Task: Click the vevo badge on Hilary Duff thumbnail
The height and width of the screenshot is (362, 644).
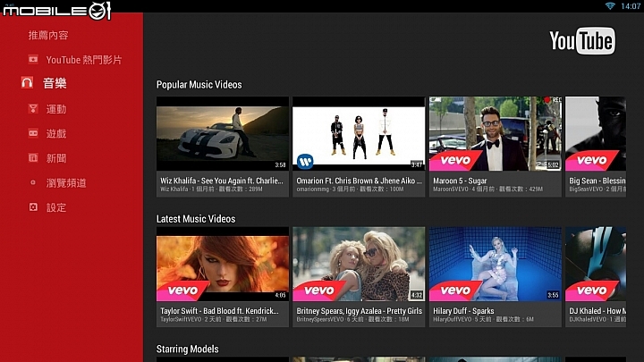Action: click(455, 290)
